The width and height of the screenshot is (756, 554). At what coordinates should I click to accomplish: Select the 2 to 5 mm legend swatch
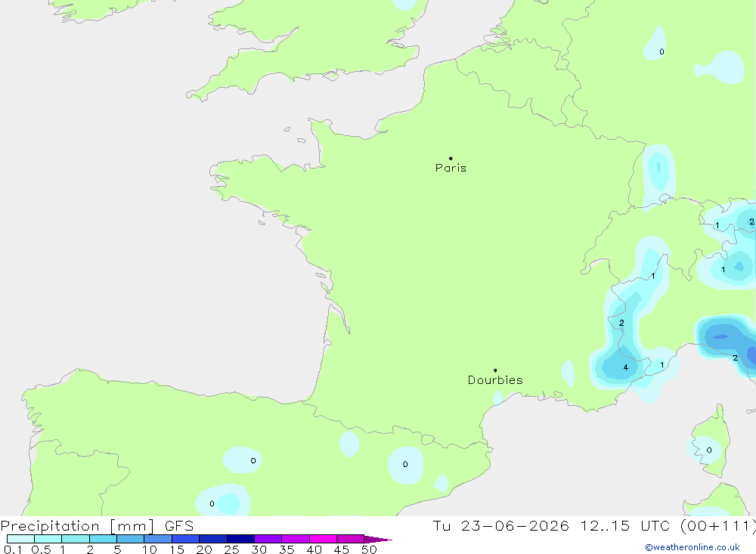click(103, 539)
